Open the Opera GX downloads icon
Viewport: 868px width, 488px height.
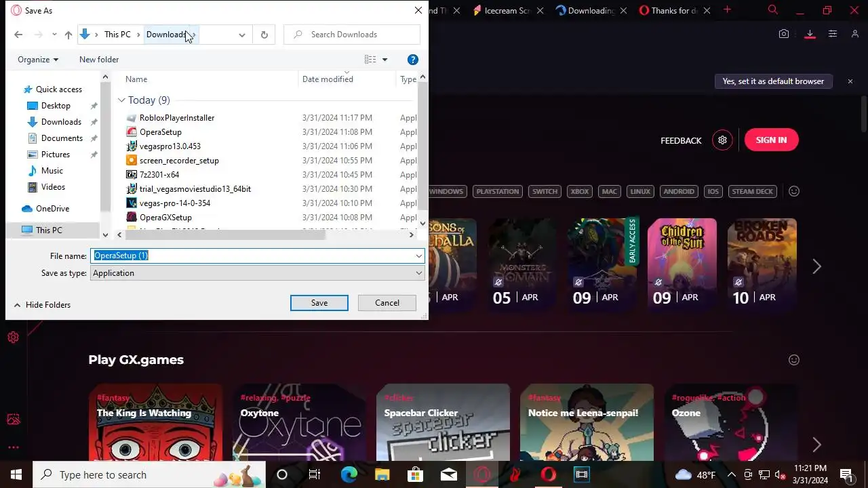(x=810, y=34)
